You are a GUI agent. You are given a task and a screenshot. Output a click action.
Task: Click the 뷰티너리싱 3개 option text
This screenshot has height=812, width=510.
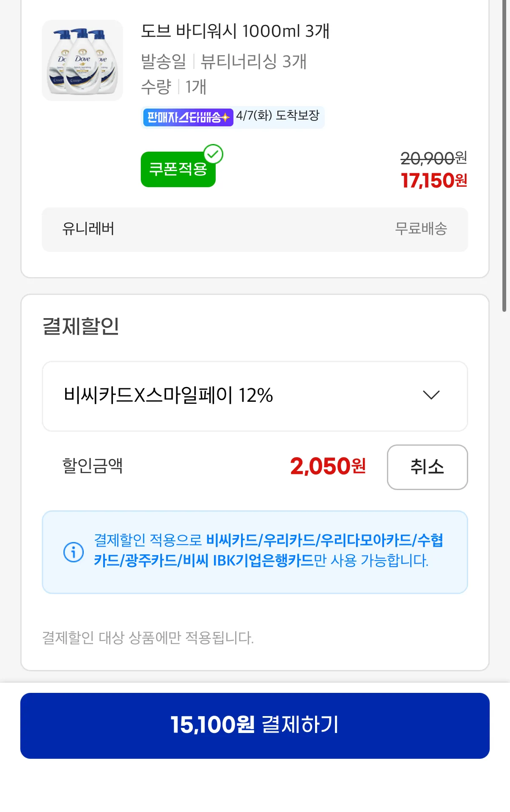tap(253, 62)
